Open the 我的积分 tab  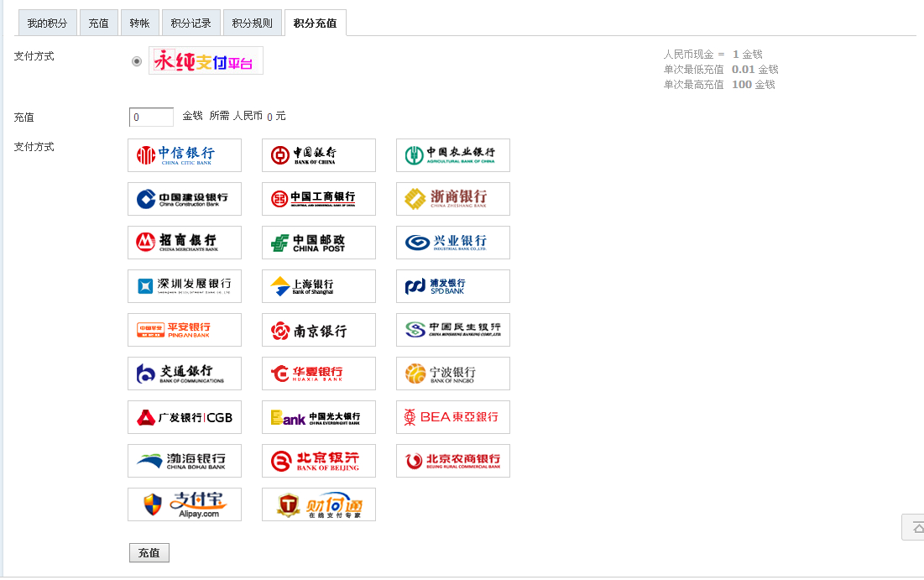[47, 23]
